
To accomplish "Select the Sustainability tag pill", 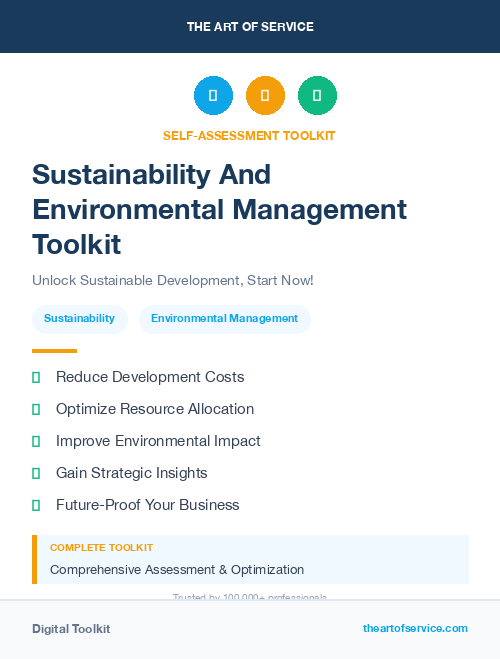I will [80, 319].
